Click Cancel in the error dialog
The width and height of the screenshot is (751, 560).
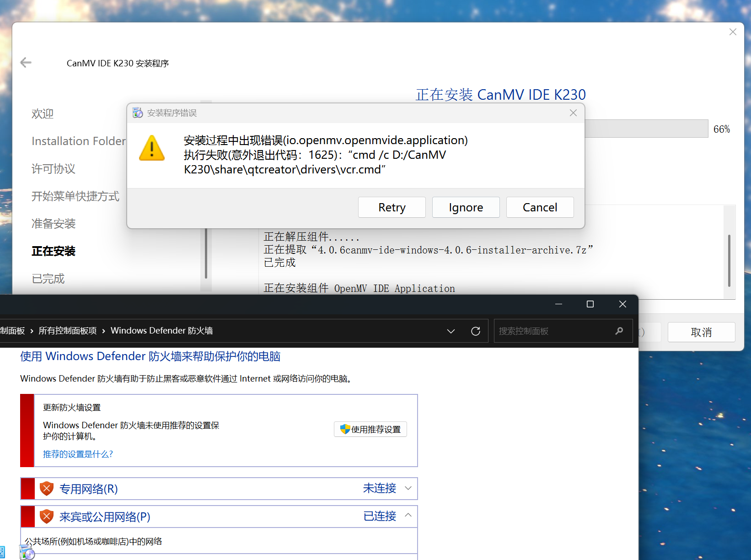pos(540,207)
